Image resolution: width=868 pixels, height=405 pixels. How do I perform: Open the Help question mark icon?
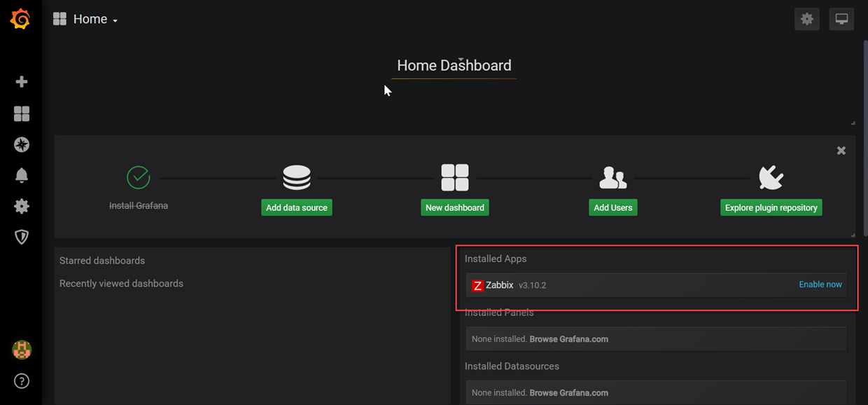[x=22, y=381]
